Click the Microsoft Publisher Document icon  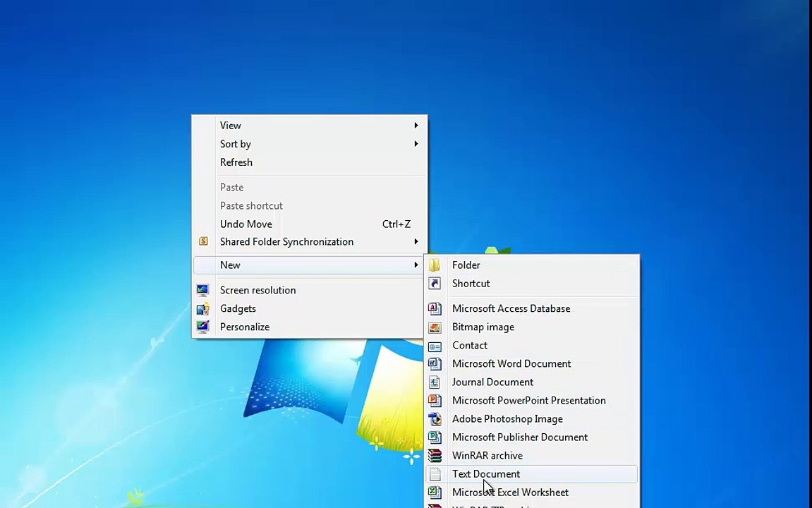coord(435,437)
